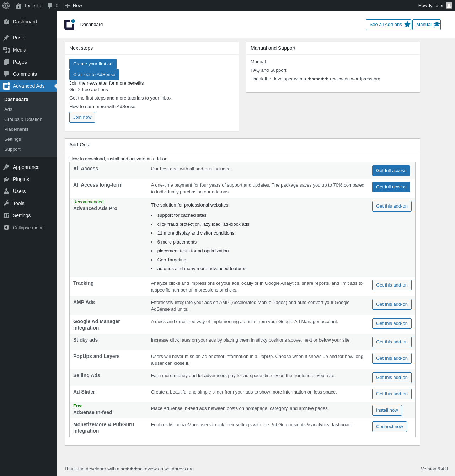Screen dimensions: 455x476
Task: Click the WordPress logo icon in admin bar
Action: (6, 6)
